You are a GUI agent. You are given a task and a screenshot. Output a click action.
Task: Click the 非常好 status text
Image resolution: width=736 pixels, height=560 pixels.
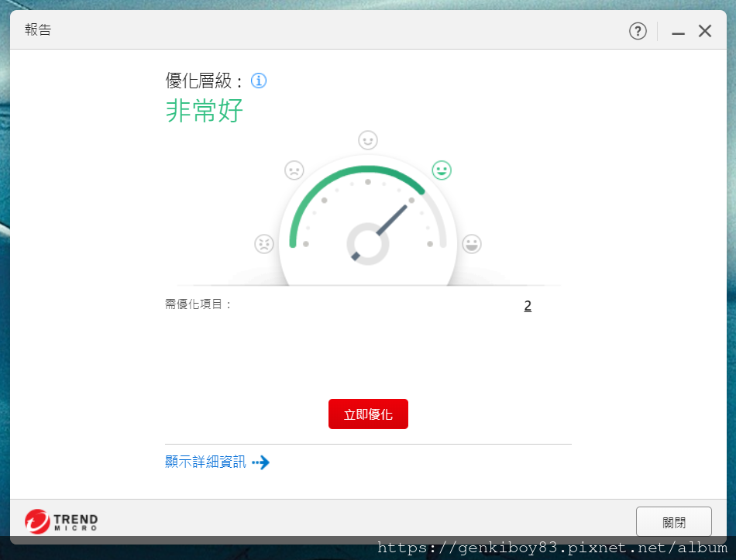click(205, 111)
